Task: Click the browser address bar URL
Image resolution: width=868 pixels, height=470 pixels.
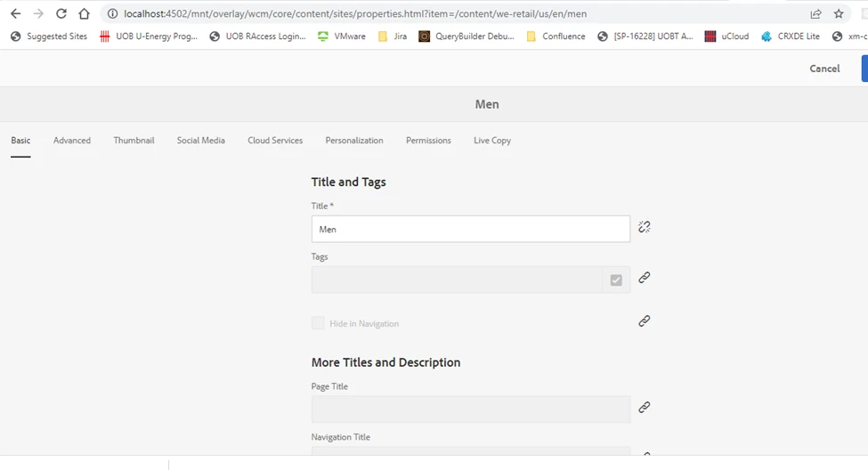Action: coord(355,14)
